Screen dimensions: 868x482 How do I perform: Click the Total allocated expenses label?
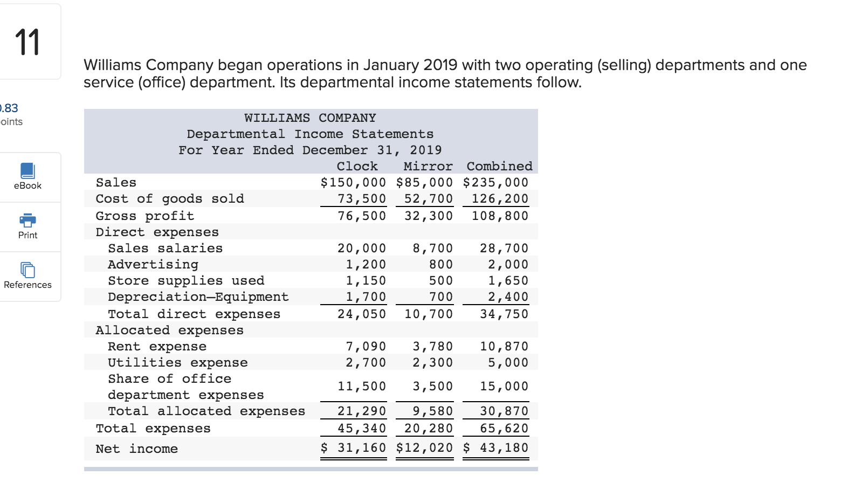coord(206,411)
